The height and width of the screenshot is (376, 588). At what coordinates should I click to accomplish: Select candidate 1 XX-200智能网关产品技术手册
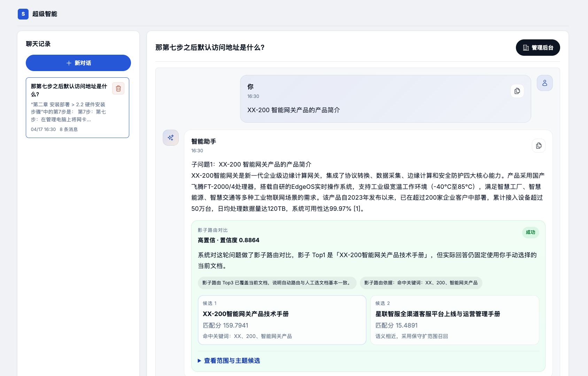click(282, 320)
